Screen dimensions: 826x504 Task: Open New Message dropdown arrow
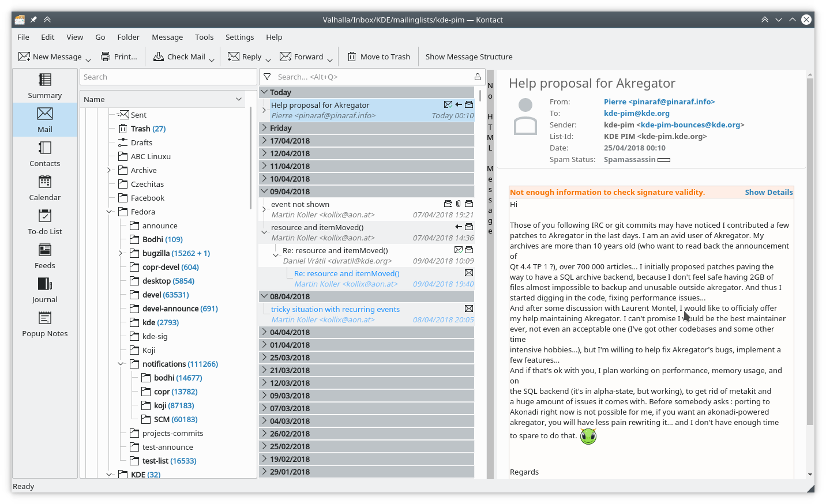88,59
